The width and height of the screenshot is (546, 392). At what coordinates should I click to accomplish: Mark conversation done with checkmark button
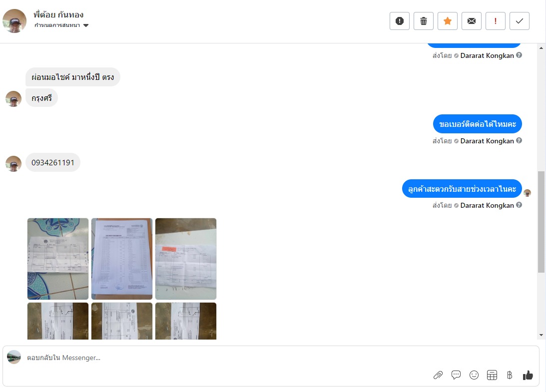point(519,21)
